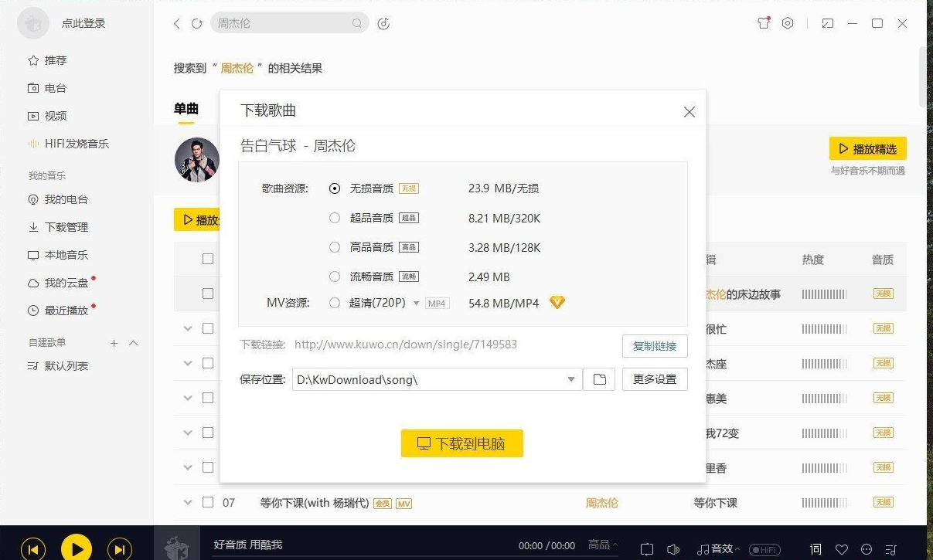Tick checkbox for song 07 等你下课
The image size is (933, 560).
pos(208,502)
